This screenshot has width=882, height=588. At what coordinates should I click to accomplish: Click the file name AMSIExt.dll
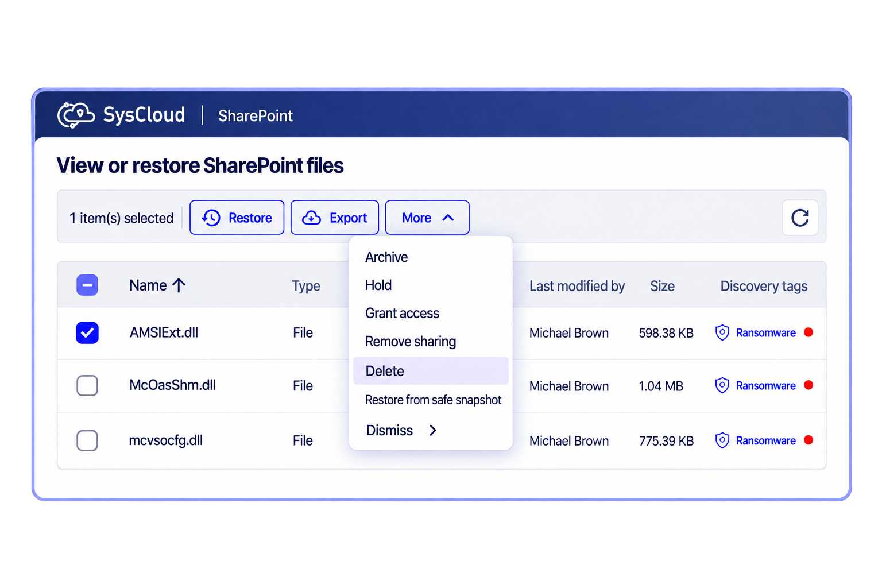(x=164, y=332)
